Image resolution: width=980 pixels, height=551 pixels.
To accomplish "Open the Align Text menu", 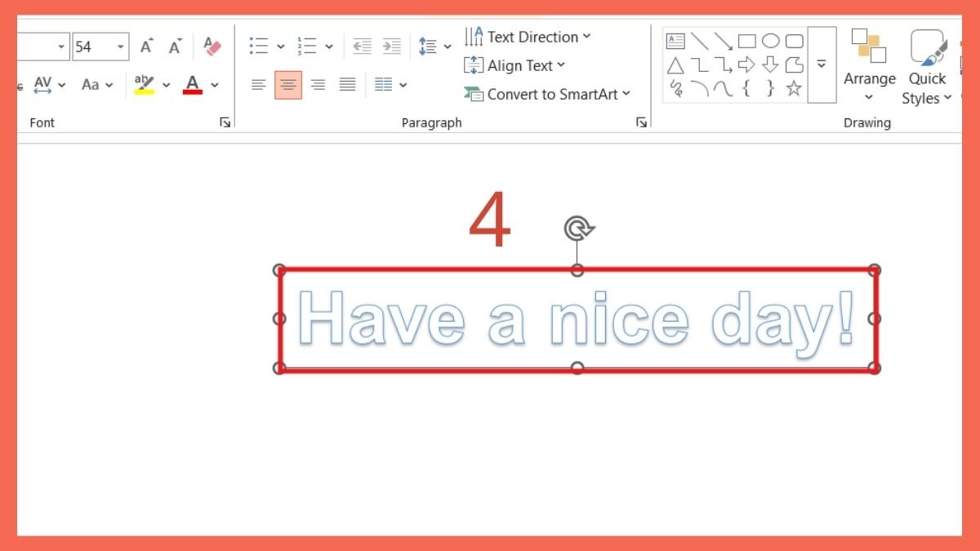I will [515, 65].
